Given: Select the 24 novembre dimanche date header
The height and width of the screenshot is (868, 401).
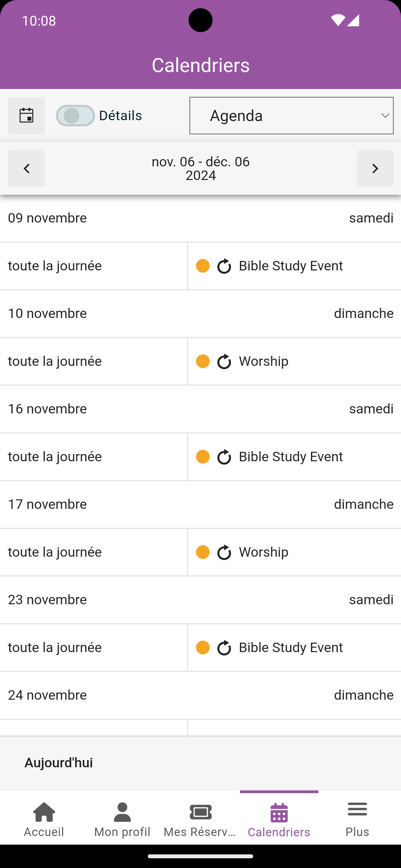Looking at the screenshot, I should point(200,695).
